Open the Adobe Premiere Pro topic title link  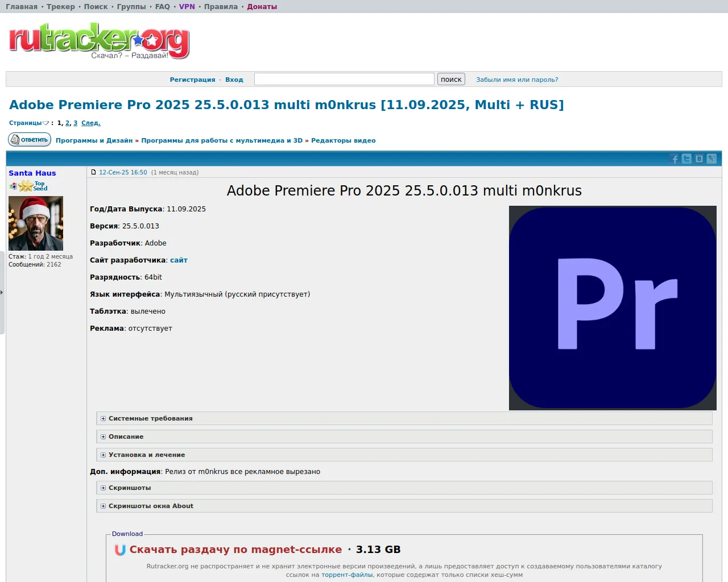point(287,105)
